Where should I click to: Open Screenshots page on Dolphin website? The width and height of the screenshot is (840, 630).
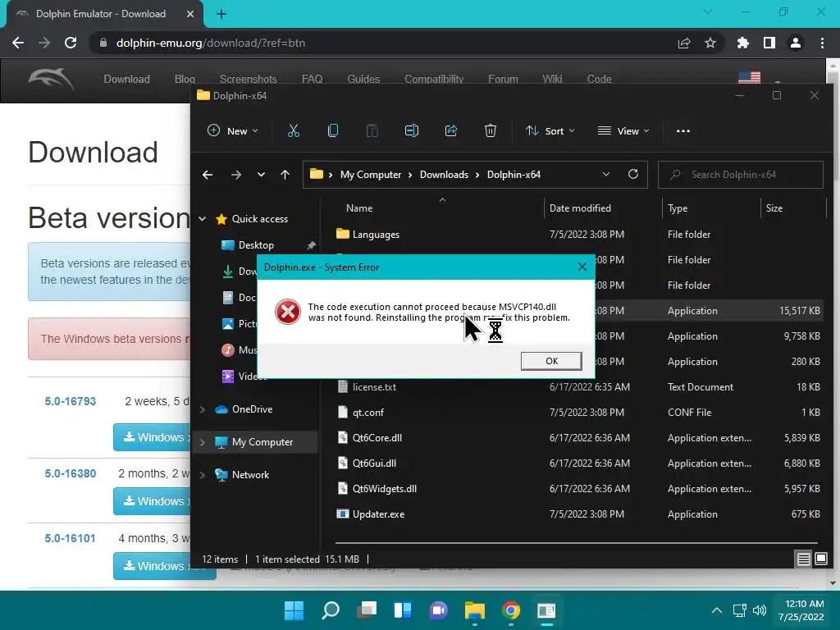(248, 79)
